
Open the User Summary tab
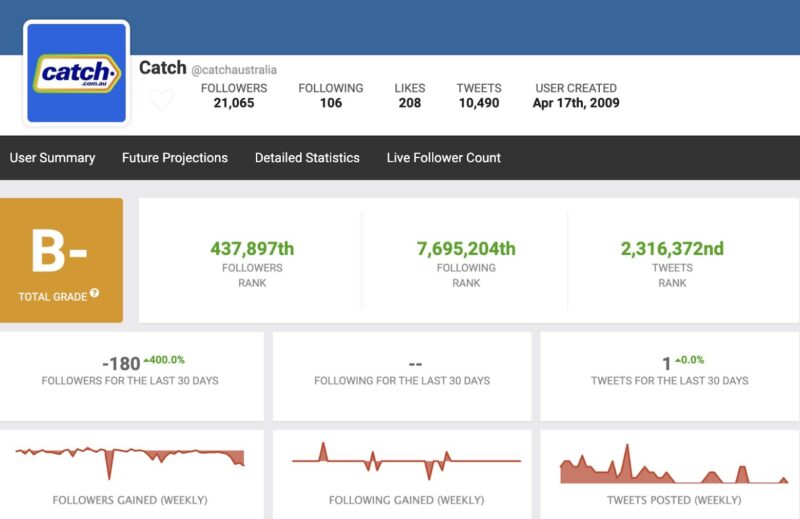[x=52, y=157]
